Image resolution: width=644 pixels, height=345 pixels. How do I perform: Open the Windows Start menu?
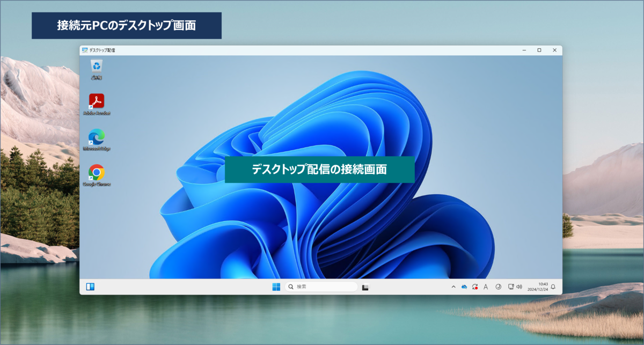click(276, 287)
